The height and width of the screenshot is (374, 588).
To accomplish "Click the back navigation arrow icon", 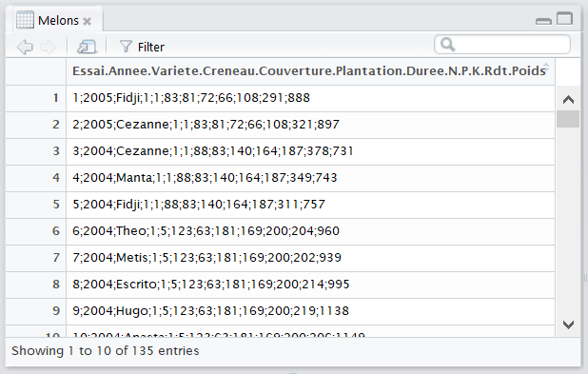I will (25, 47).
